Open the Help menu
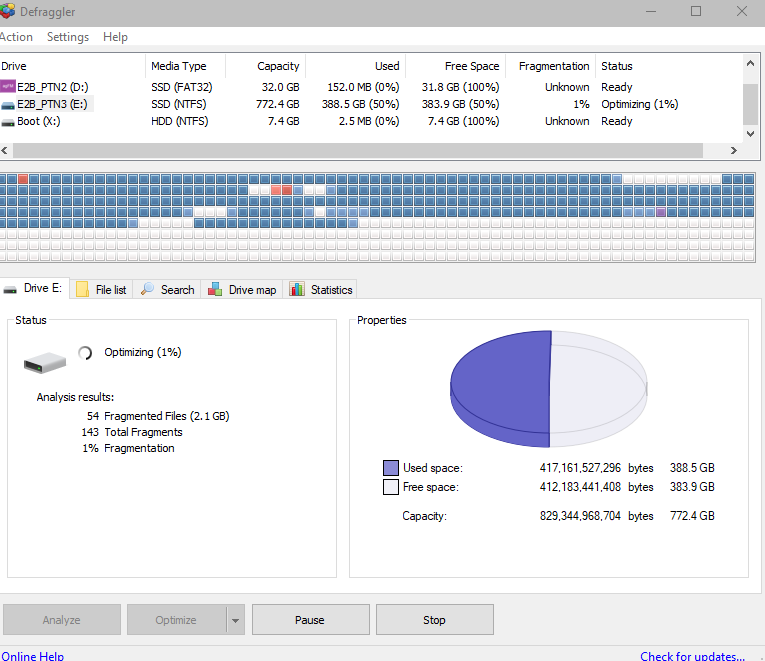Image resolution: width=765 pixels, height=661 pixels. point(115,37)
